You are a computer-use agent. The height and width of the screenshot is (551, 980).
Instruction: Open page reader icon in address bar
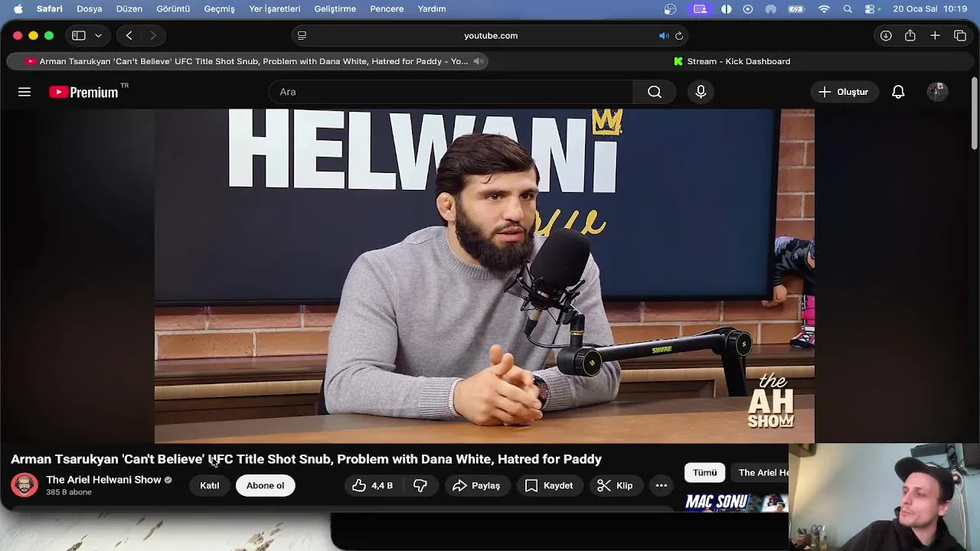(x=302, y=35)
